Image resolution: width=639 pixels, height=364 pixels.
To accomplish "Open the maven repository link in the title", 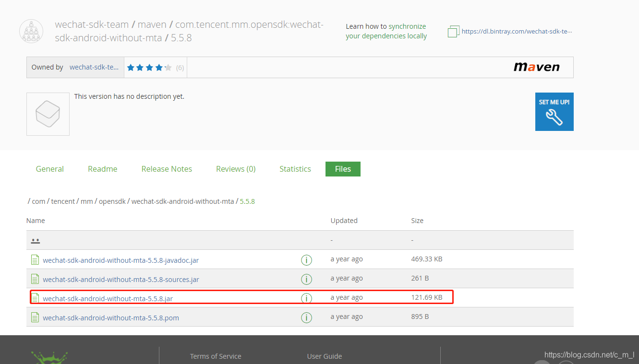I will 152,24.
